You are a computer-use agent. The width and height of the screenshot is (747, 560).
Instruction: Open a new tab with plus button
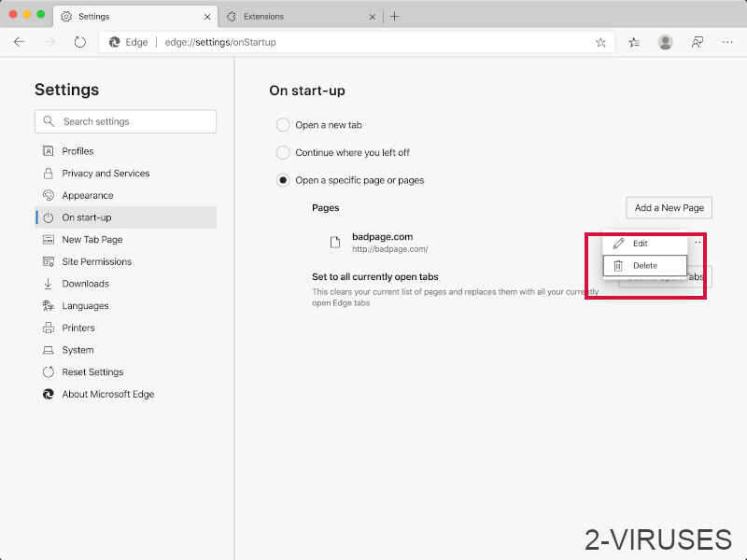(x=394, y=17)
